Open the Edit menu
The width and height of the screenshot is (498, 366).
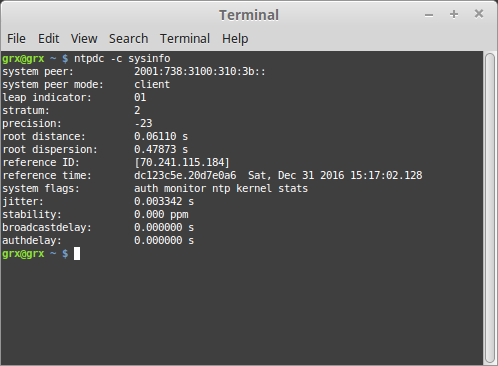point(48,39)
